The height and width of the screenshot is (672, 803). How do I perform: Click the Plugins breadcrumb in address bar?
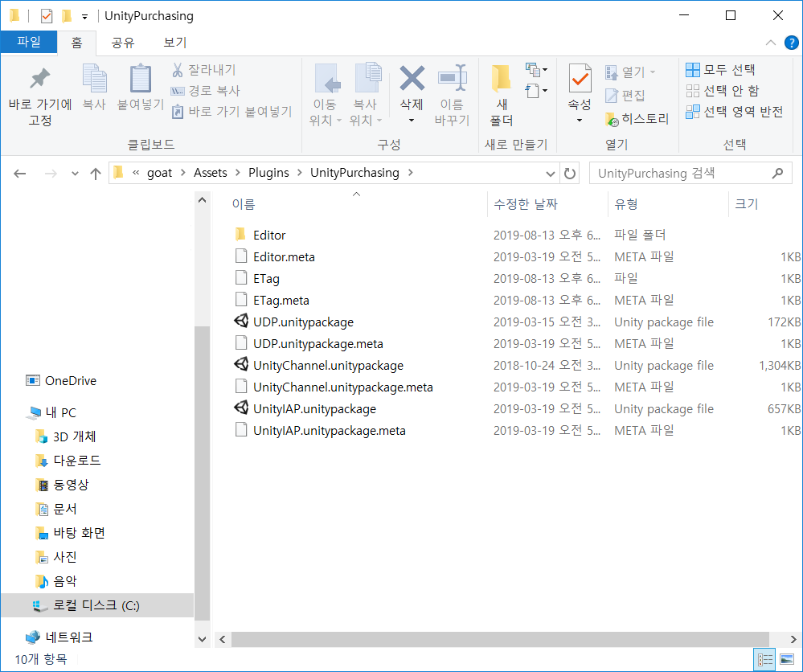pyautogui.click(x=268, y=173)
